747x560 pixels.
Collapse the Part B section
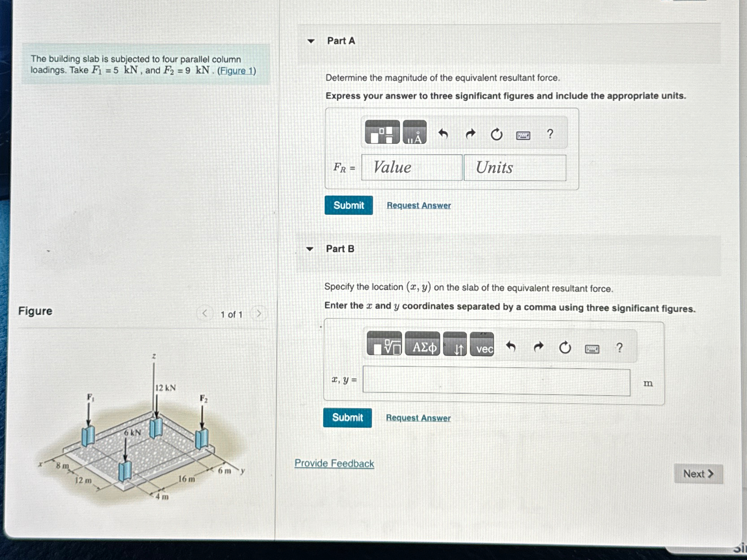pos(310,249)
